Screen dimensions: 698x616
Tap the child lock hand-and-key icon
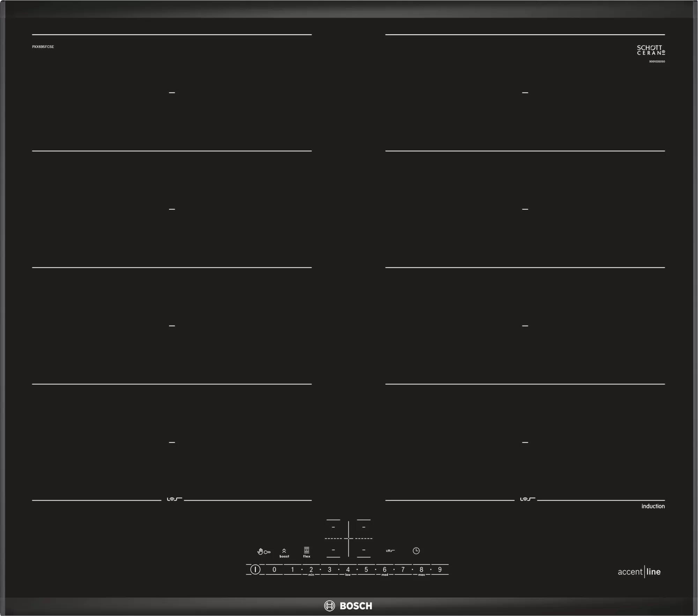[264, 551]
